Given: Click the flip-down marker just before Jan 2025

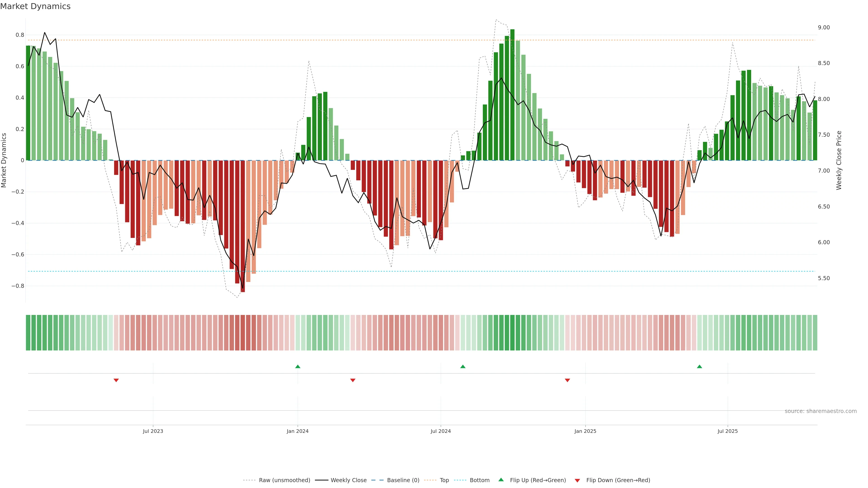Looking at the screenshot, I should coord(567,380).
